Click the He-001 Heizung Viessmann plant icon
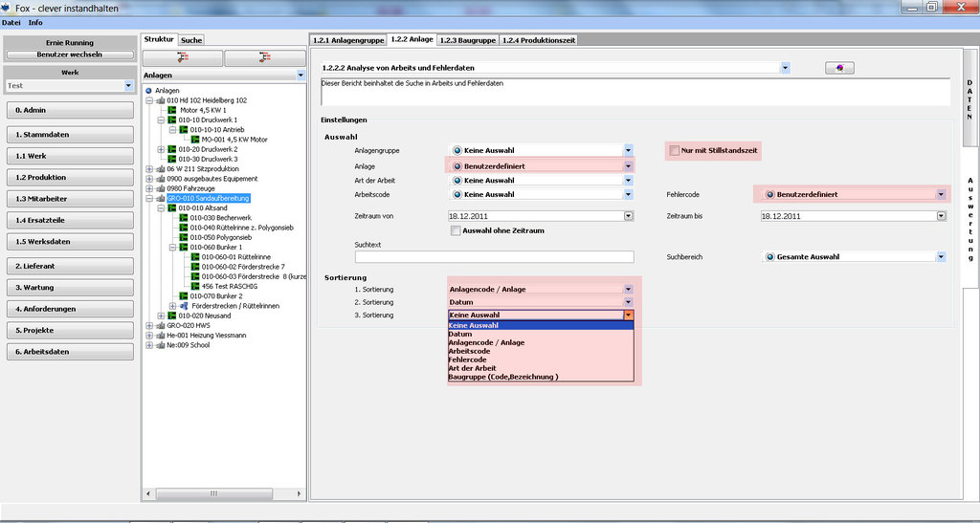 point(160,336)
